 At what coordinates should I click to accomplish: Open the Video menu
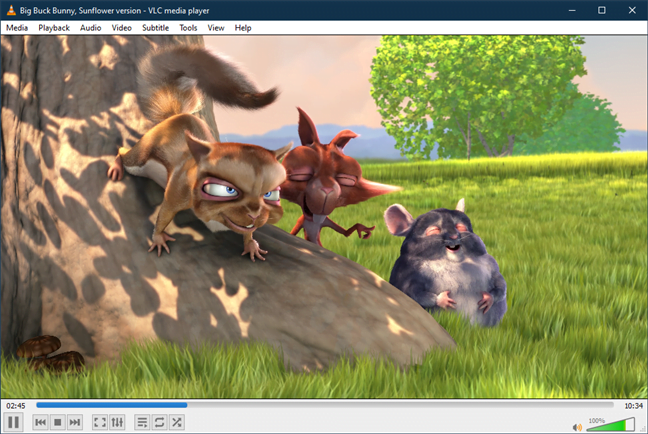[122, 28]
